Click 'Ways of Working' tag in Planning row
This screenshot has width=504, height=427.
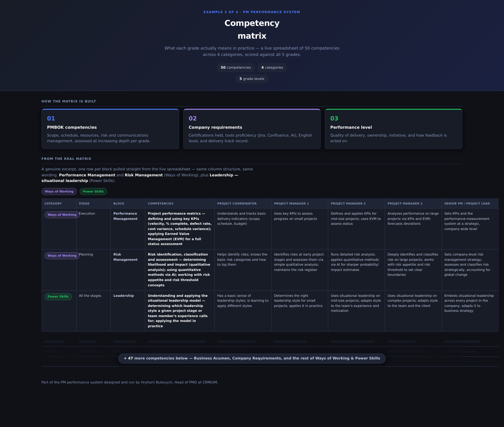click(x=62, y=256)
